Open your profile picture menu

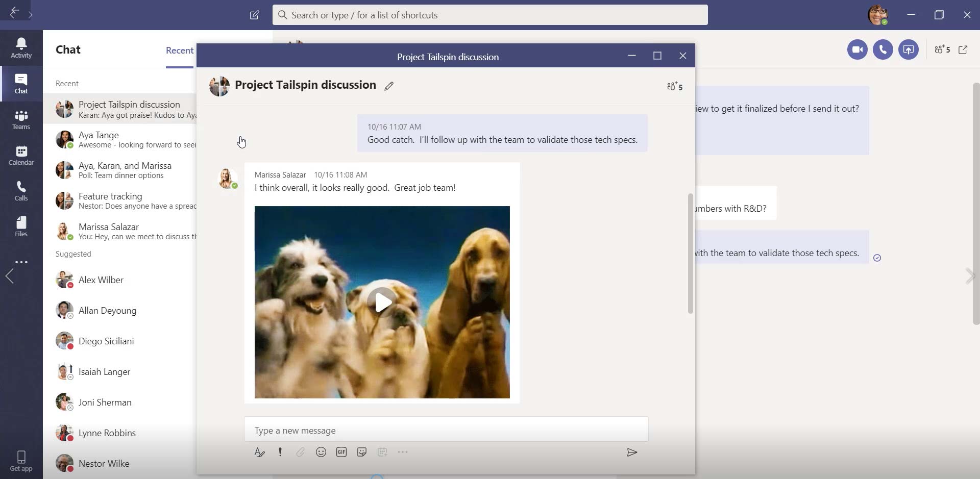878,15
